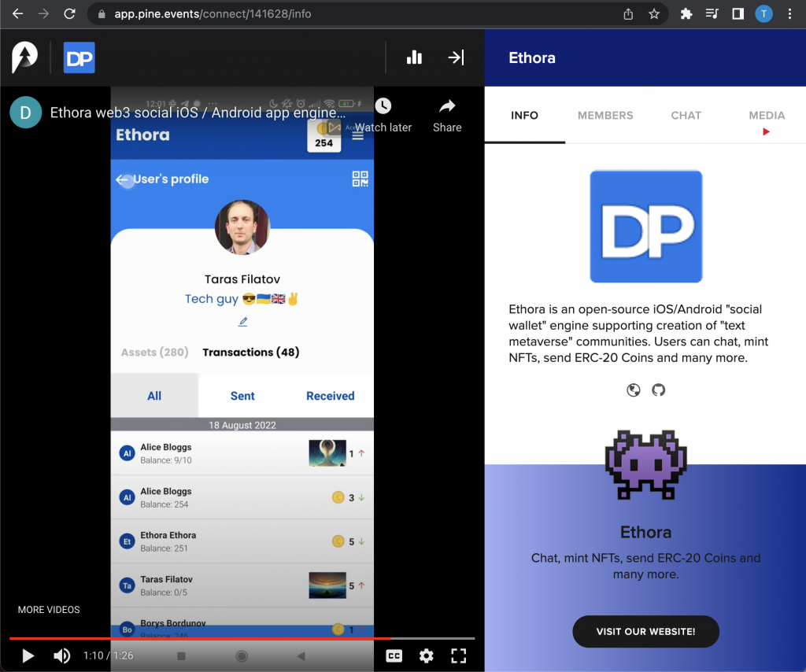Switch to the MEDIA tab
Image resolution: width=806 pixels, height=672 pixels.
(767, 116)
